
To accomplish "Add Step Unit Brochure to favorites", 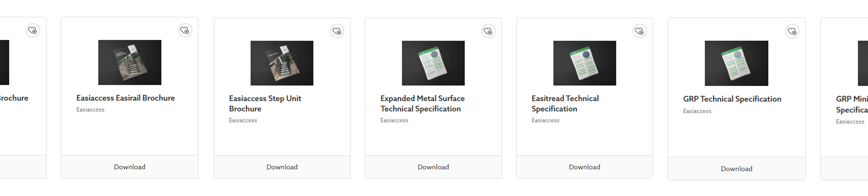I will point(337,31).
